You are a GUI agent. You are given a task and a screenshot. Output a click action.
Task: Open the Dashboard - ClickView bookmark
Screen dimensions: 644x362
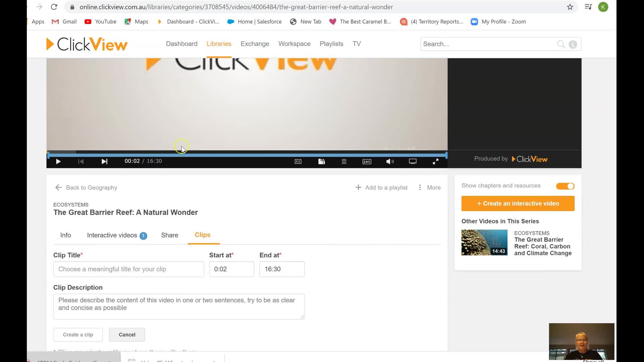188,21
